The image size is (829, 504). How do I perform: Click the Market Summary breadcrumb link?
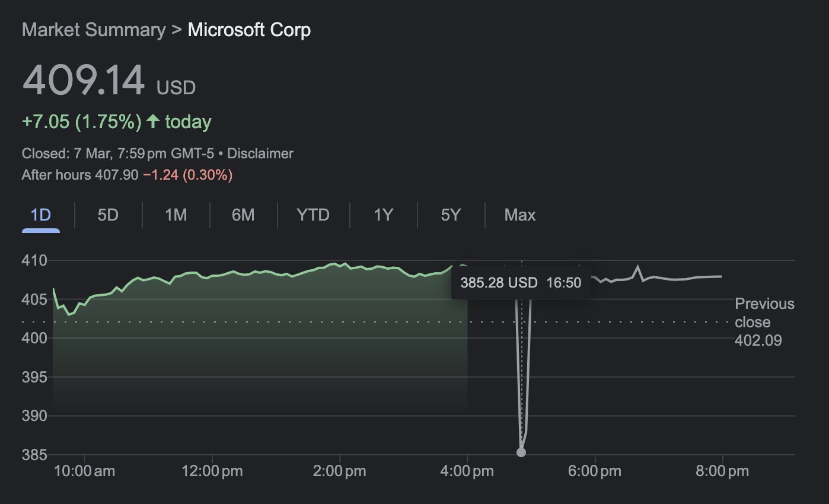(x=94, y=30)
